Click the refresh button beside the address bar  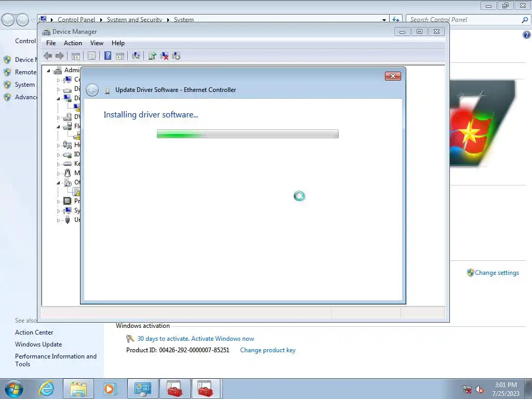point(395,20)
